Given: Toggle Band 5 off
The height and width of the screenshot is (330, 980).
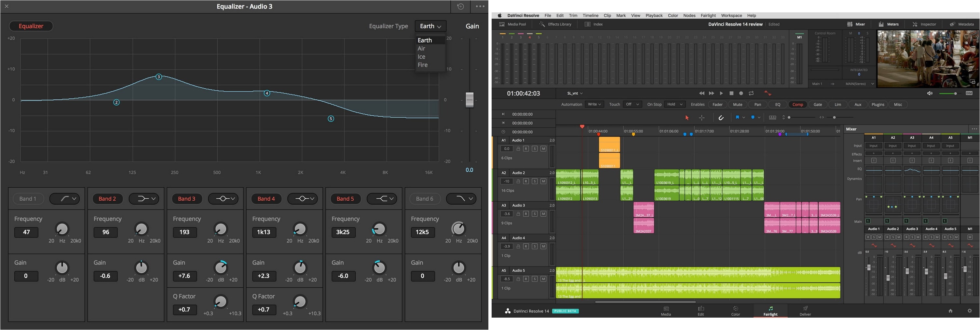Looking at the screenshot, I should tap(345, 198).
